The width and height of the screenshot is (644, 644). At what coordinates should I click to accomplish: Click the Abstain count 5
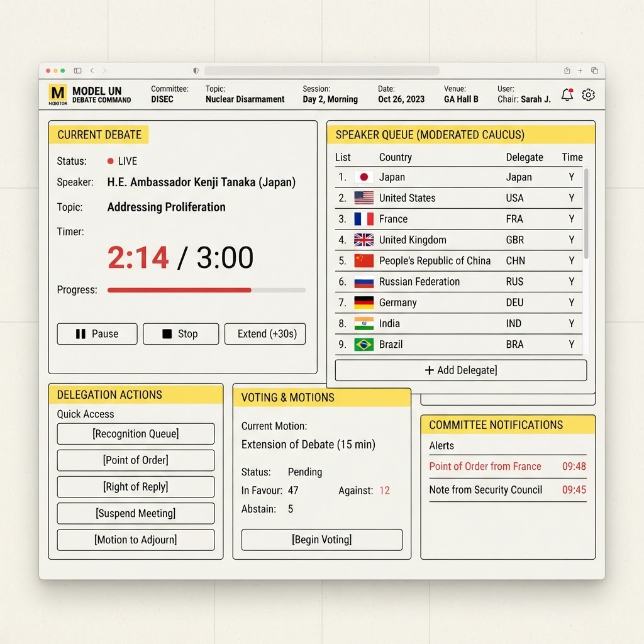point(291,509)
